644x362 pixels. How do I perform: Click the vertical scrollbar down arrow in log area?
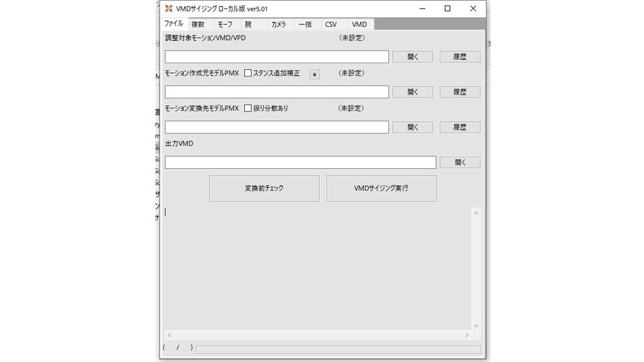point(476,326)
